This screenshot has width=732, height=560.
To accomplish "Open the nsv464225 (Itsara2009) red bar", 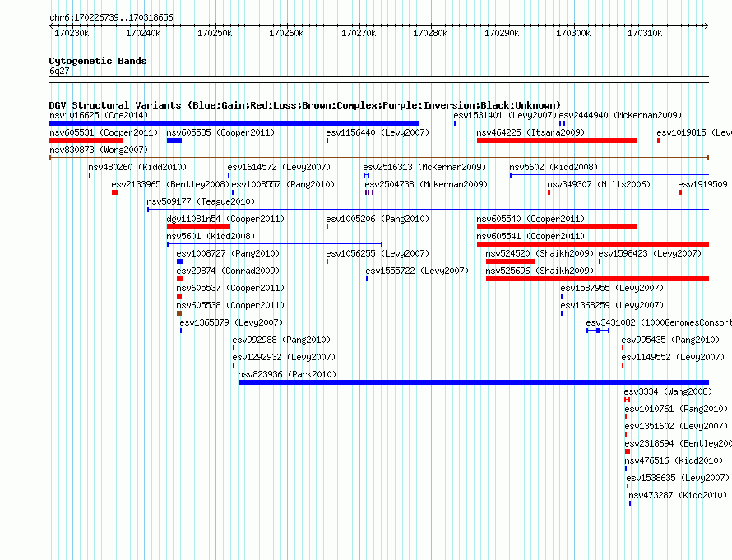I will 557,141.
